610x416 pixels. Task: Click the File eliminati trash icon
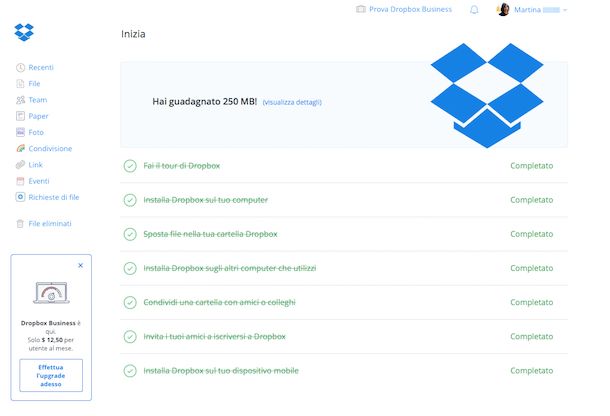[x=21, y=224]
